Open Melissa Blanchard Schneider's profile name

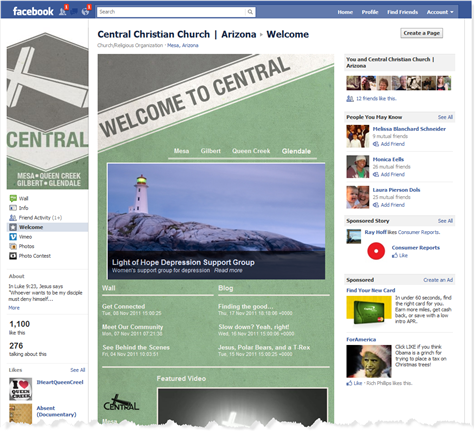pos(409,129)
